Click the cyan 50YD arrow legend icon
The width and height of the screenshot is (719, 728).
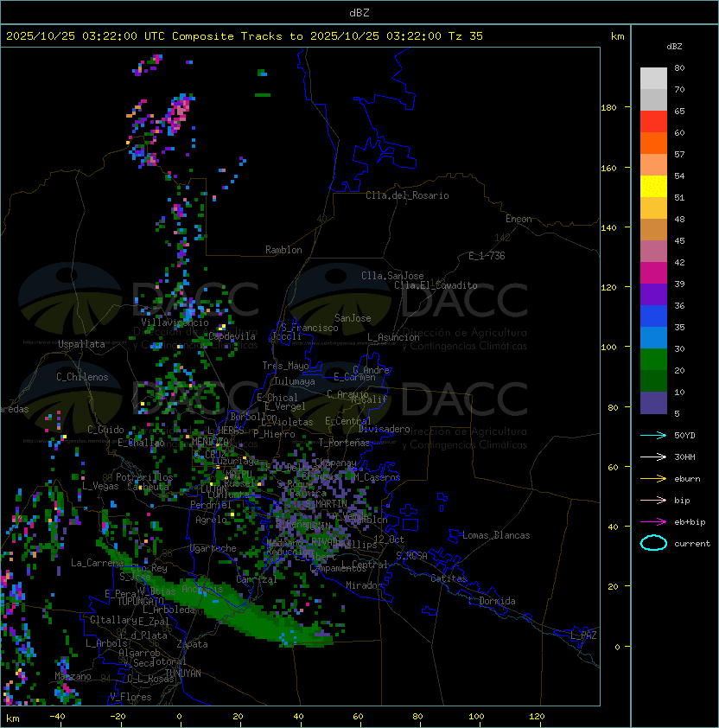click(653, 435)
